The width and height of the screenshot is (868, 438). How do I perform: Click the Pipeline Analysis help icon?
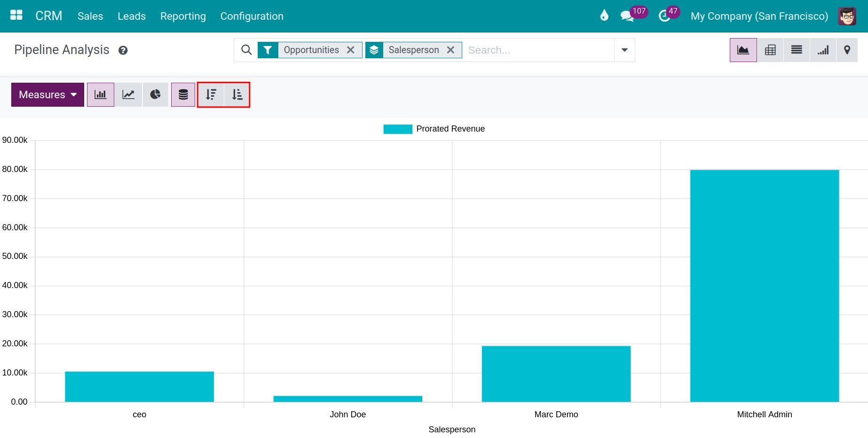pyautogui.click(x=123, y=50)
